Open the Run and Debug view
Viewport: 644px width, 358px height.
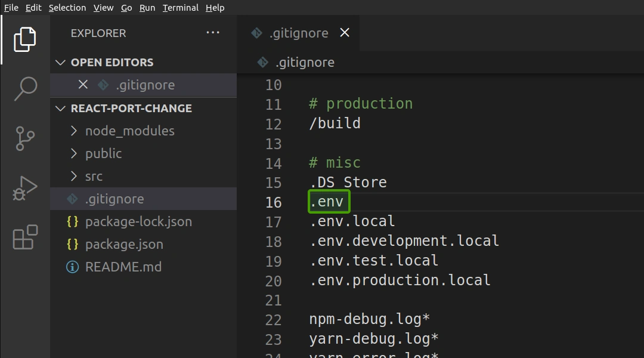tap(25, 188)
